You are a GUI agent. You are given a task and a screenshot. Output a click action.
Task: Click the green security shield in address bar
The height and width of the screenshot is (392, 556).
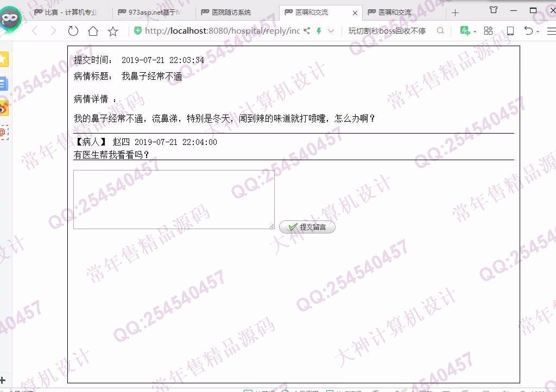[x=137, y=31]
